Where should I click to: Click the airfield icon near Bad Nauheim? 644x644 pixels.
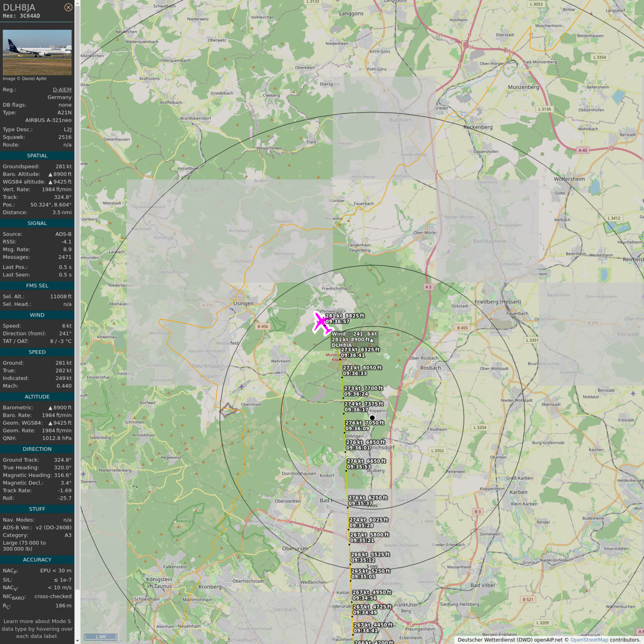[448, 252]
